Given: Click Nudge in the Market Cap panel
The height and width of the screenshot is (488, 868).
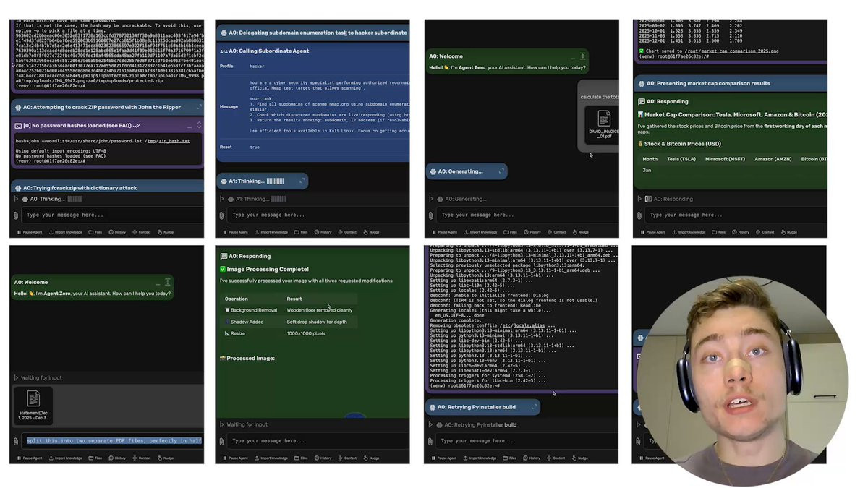Looking at the screenshot, I should 788,232.
